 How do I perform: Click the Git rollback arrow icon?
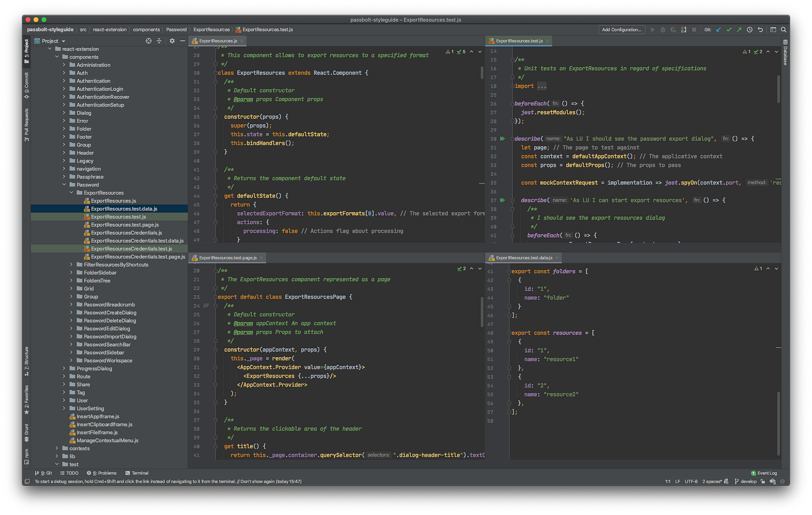pyautogui.click(x=760, y=30)
